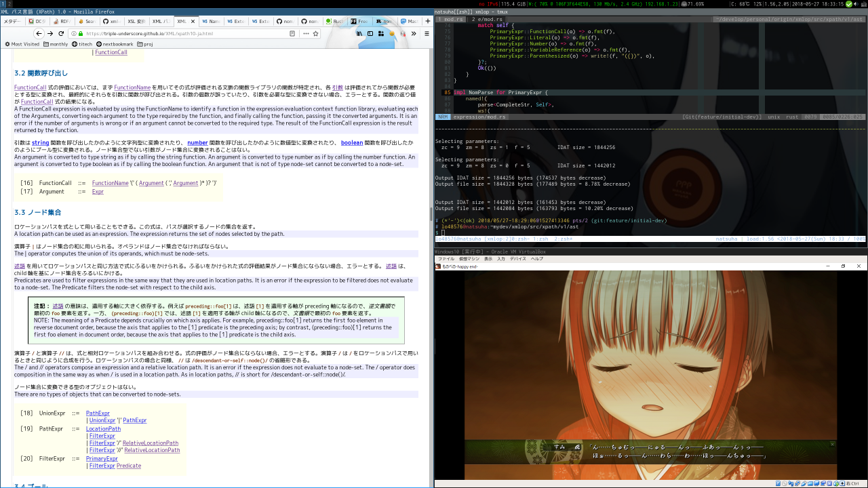Screen dimensions: 868x488
Task: Toggle the Firefox sidebar view icon
Action: (370, 33)
